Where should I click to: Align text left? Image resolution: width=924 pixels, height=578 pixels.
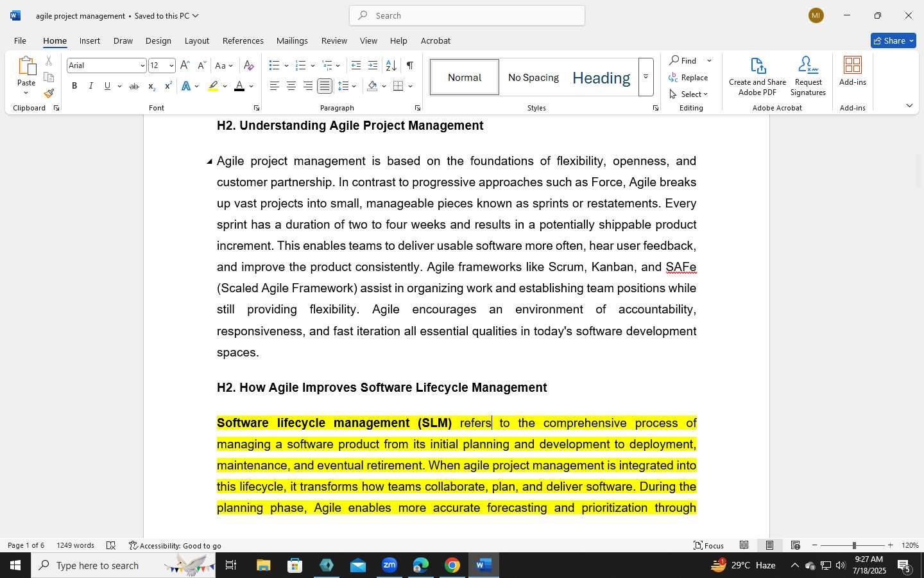point(275,86)
